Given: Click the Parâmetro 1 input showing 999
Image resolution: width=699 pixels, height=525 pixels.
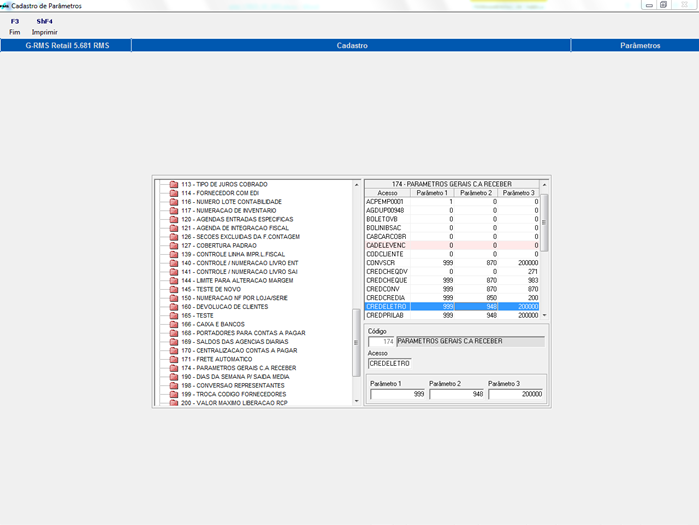Looking at the screenshot, I should 398,394.
